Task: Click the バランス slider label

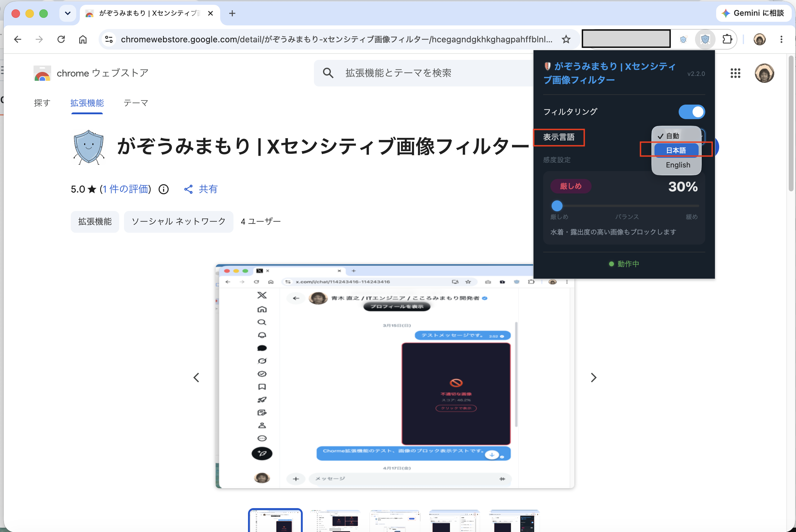Action: click(627, 217)
